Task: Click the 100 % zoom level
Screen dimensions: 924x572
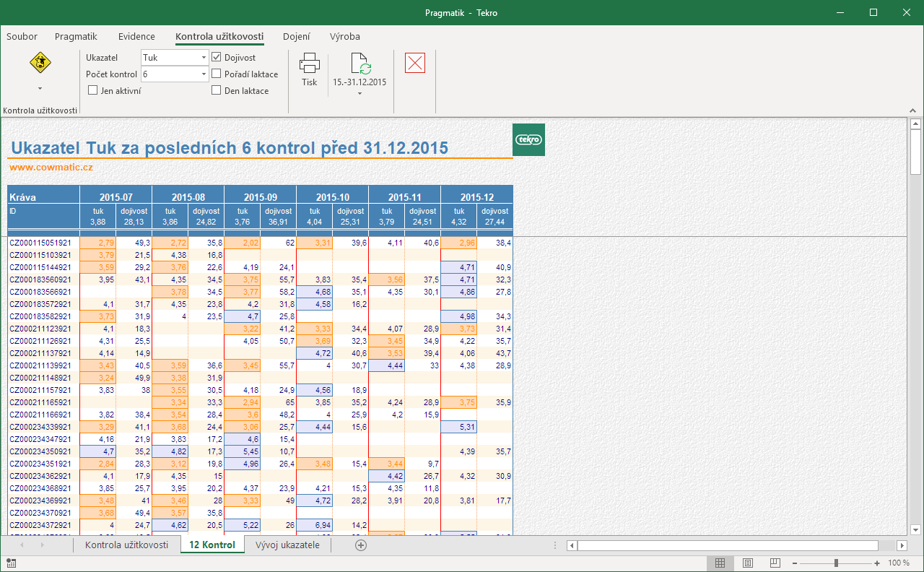Action: 899,563
